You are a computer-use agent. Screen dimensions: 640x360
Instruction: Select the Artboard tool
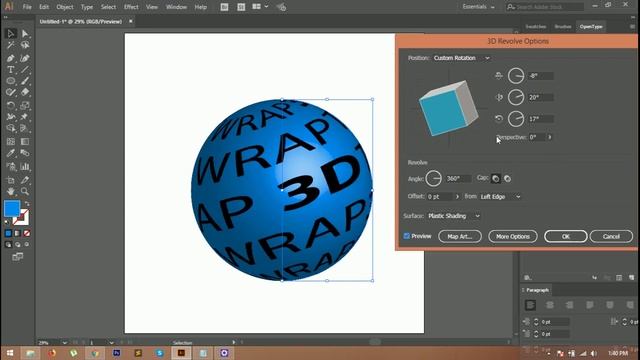click(x=11, y=180)
